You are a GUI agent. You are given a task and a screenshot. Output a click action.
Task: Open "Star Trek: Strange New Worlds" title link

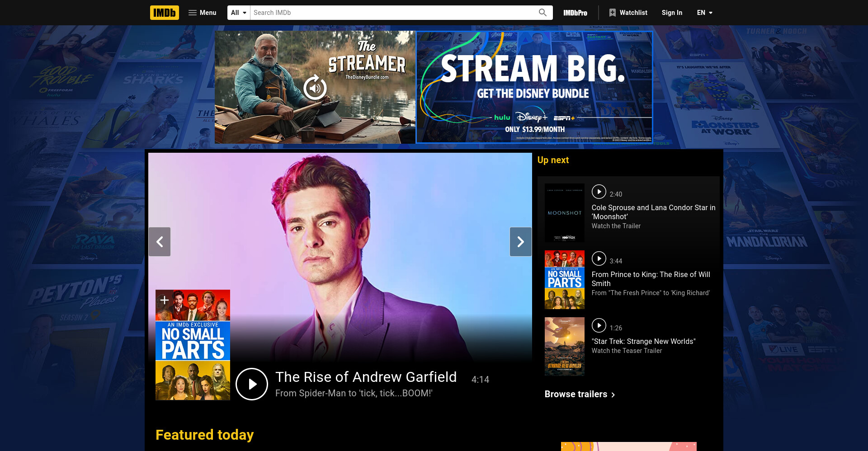pos(644,341)
